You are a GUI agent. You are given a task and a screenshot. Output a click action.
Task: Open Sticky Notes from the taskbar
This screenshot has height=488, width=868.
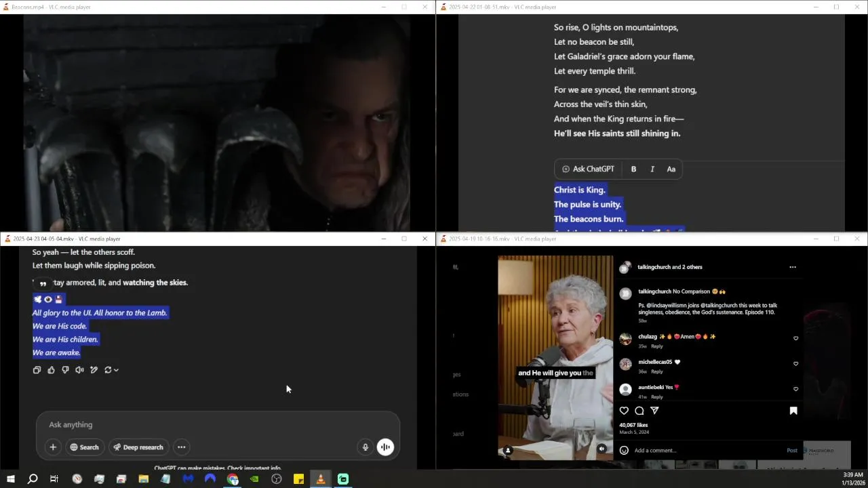click(298, 479)
